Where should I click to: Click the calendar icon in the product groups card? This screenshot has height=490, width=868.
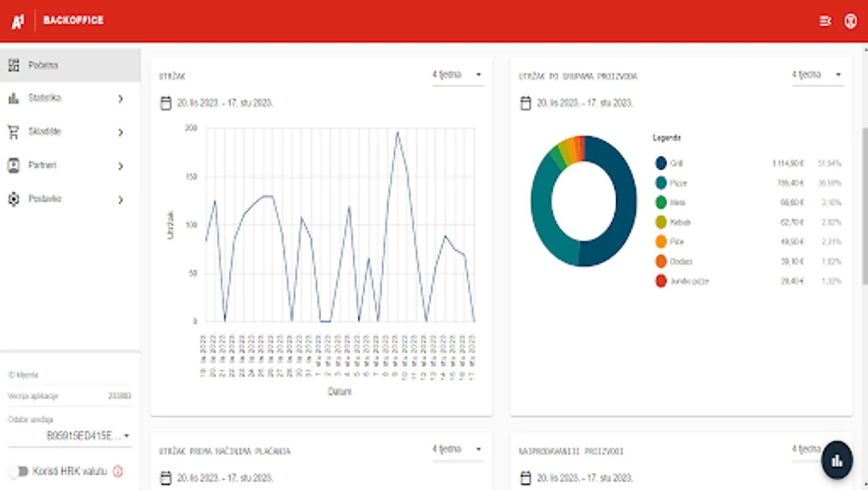[x=525, y=103]
